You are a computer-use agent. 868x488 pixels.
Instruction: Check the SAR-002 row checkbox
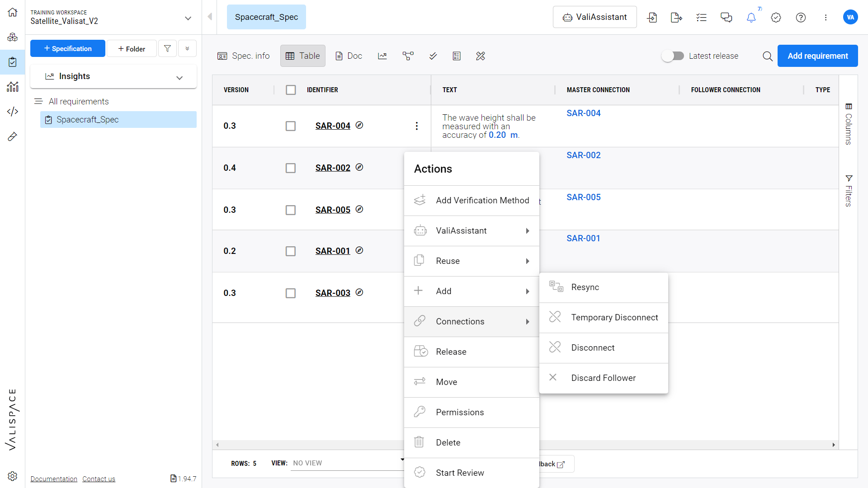pyautogui.click(x=291, y=168)
